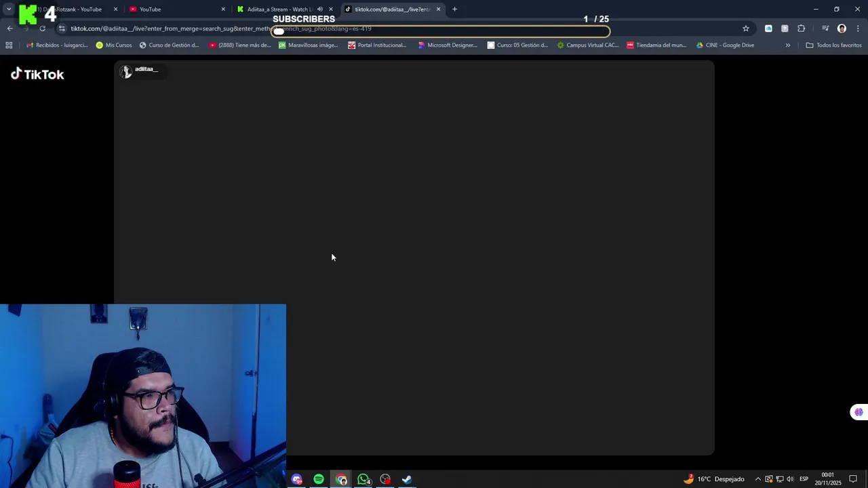This screenshot has width=868, height=488.
Task: Expand the bookmarks overflow chevron
Action: coord(787,45)
